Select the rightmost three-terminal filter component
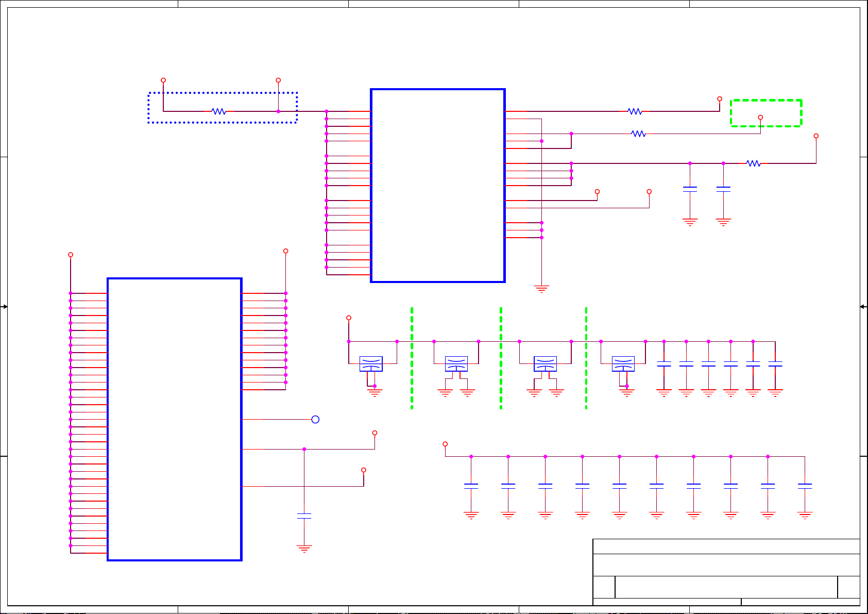 (x=623, y=364)
